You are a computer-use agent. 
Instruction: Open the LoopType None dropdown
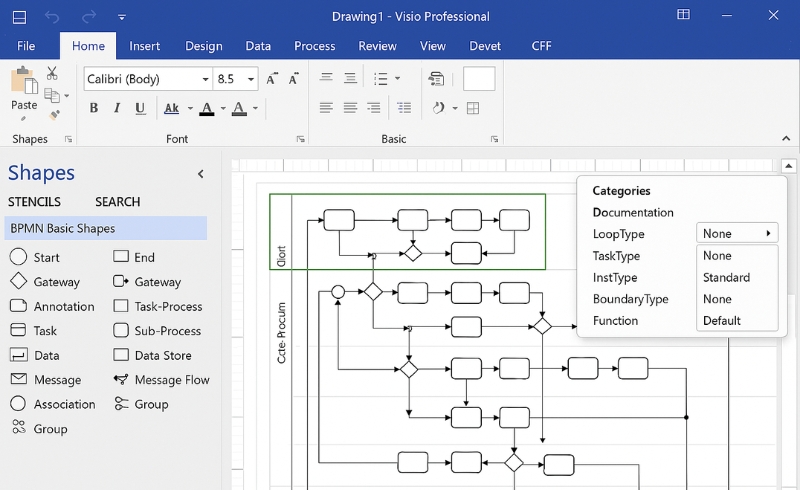[x=737, y=233]
